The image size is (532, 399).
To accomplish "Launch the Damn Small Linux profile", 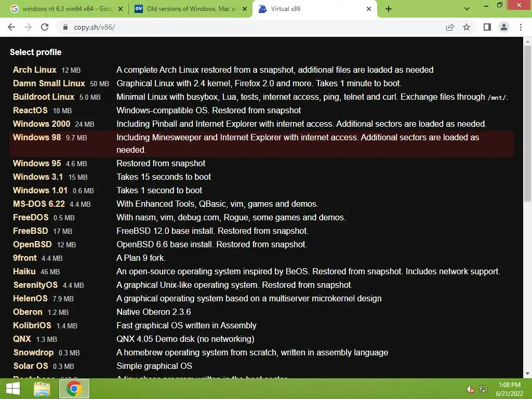I will click(49, 84).
